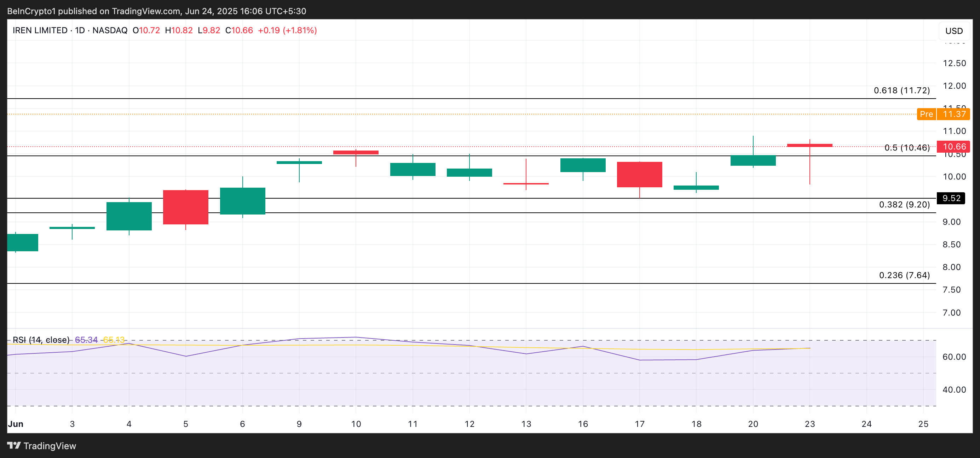Click the RSI (14, close) indicator legend
Image resolution: width=980 pixels, height=458 pixels.
[41, 340]
